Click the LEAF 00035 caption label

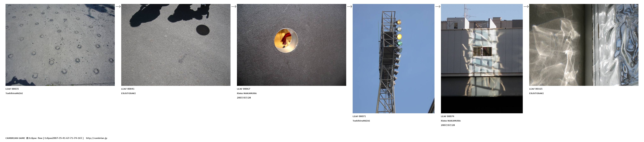click(x=12, y=89)
